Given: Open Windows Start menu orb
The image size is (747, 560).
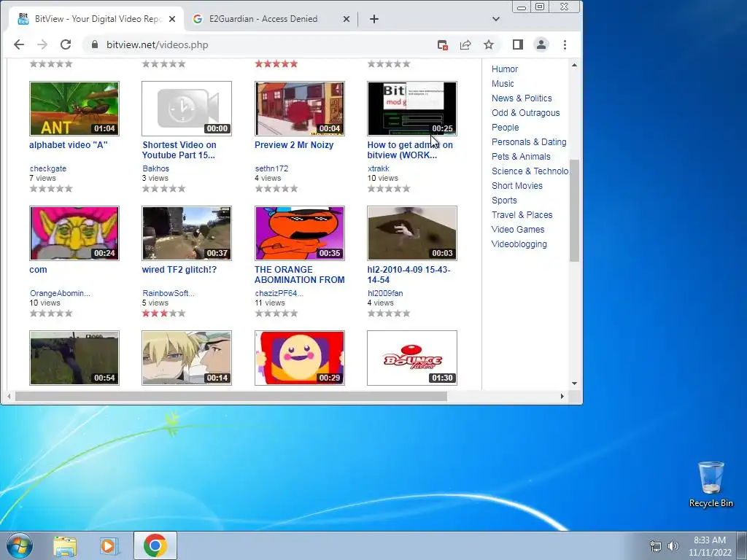Looking at the screenshot, I should tap(20, 545).
